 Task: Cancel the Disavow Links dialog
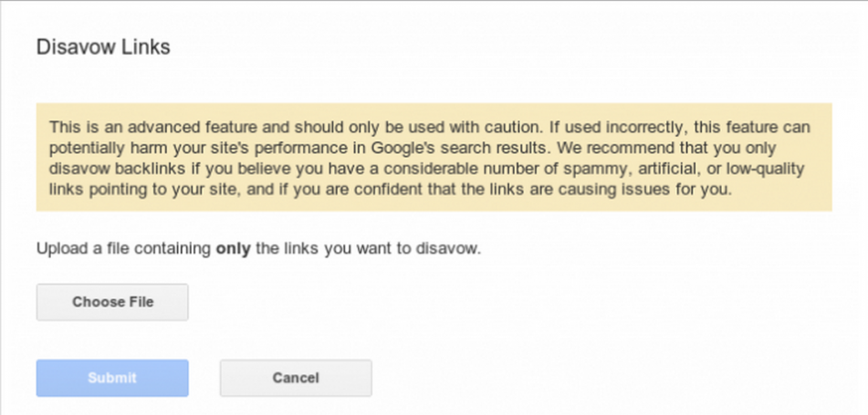[x=296, y=378]
